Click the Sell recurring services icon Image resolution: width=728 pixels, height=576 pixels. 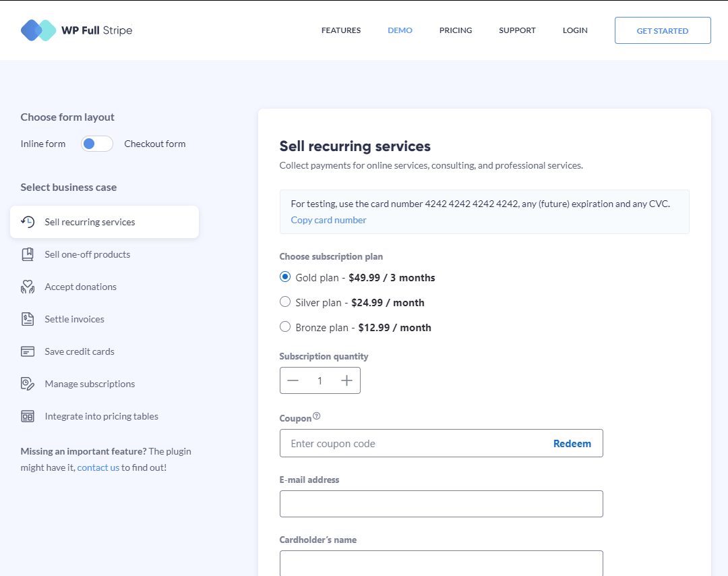click(x=26, y=221)
